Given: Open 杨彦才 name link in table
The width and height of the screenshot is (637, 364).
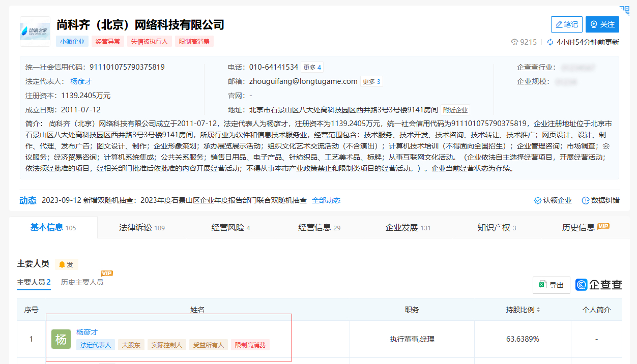Looking at the screenshot, I should (x=87, y=332).
